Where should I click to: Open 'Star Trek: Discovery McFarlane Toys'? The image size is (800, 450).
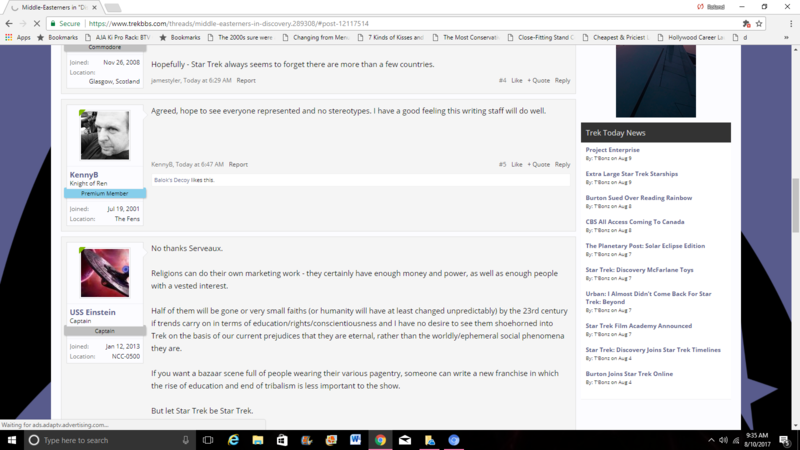[639, 269]
